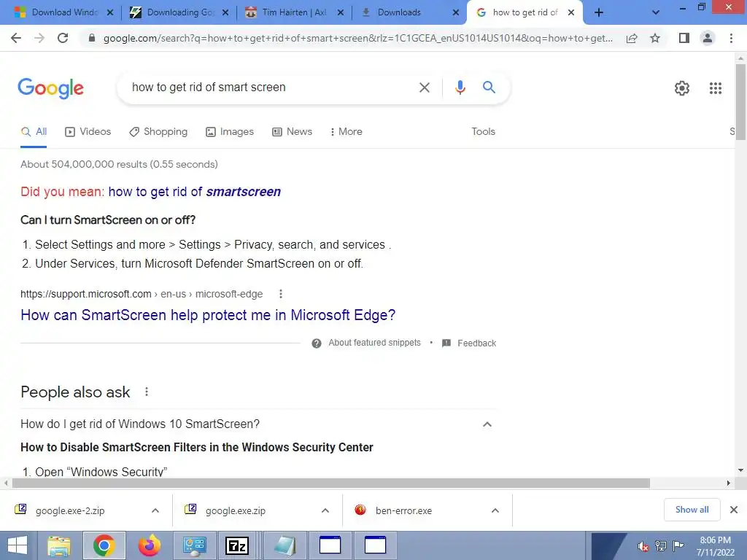Screen dimensions: 747x560
Task: Open How can SmartScreen help protect me link
Action: (208, 315)
